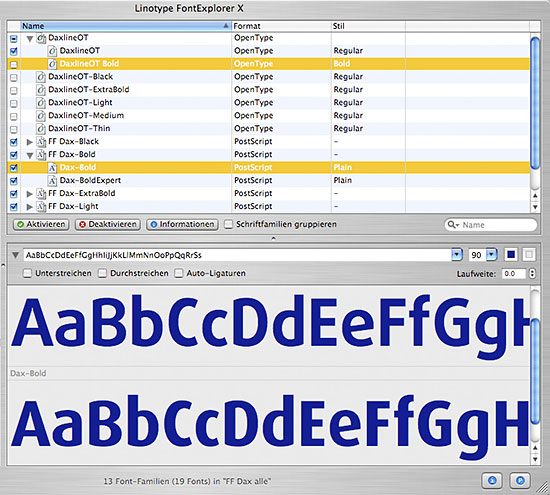550x495 pixels.
Task: Sort by the Name column header
Action: tap(126, 26)
